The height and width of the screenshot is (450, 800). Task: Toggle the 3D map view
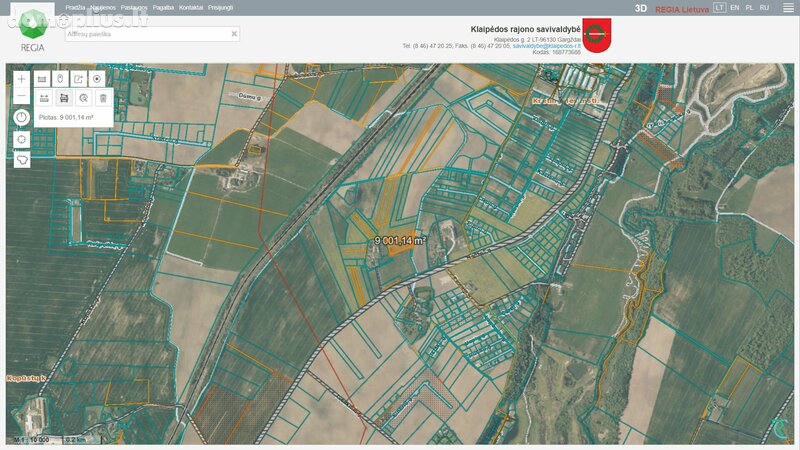click(x=641, y=8)
